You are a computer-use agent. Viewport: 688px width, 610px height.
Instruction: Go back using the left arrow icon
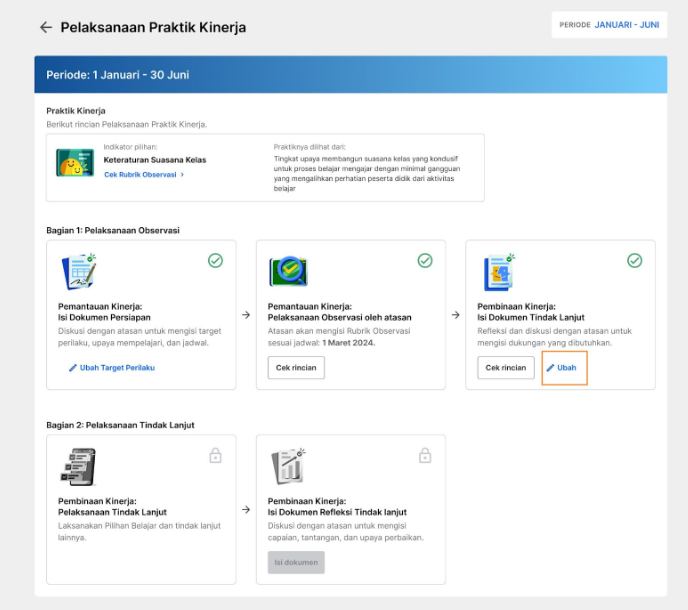pos(46,27)
